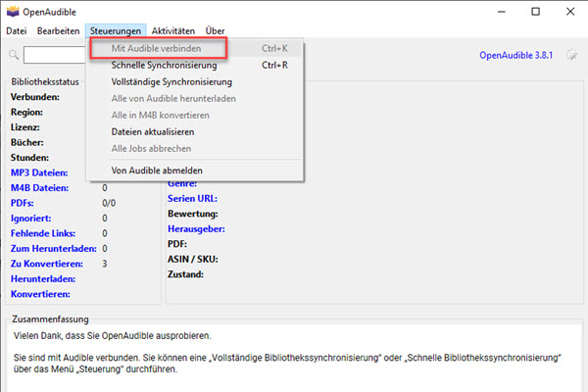
Task: Click the Bewertung label
Action: [193, 214]
